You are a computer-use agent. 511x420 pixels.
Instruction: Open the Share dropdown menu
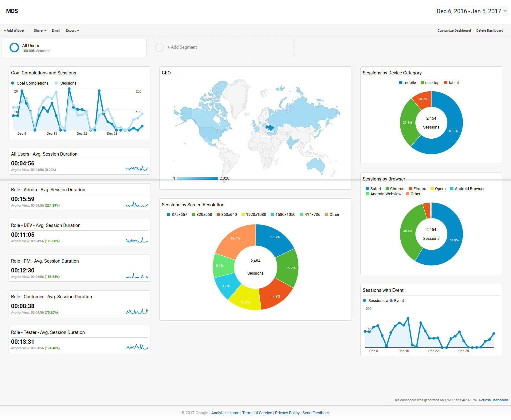40,30
